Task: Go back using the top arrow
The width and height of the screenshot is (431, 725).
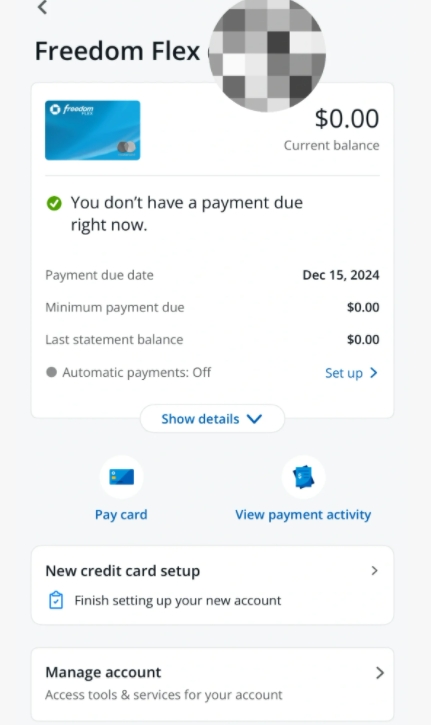Action: pos(43,7)
